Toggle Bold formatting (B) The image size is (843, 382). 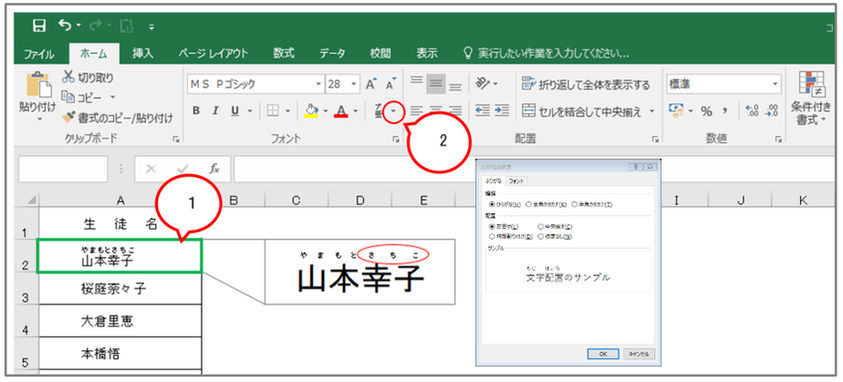(197, 111)
